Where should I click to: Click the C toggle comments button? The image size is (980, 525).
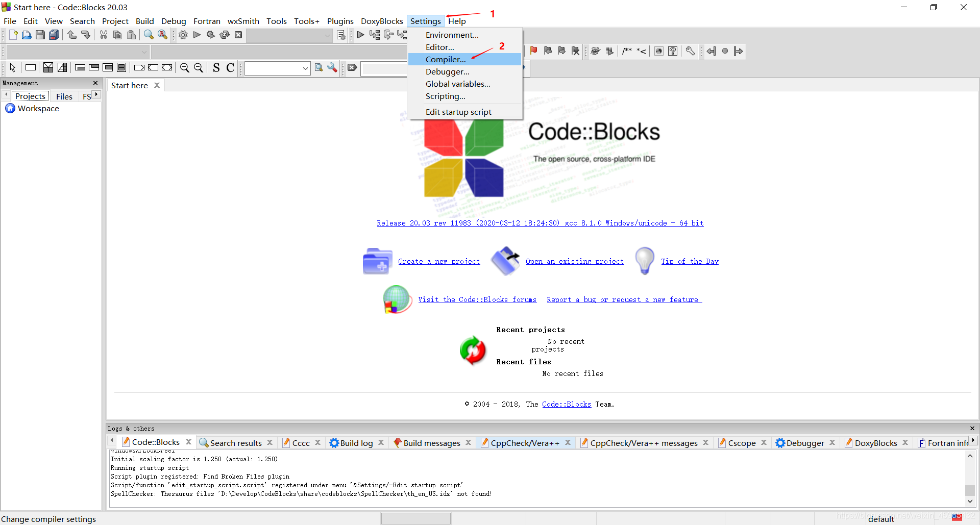pyautogui.click(x=230, y=67)
